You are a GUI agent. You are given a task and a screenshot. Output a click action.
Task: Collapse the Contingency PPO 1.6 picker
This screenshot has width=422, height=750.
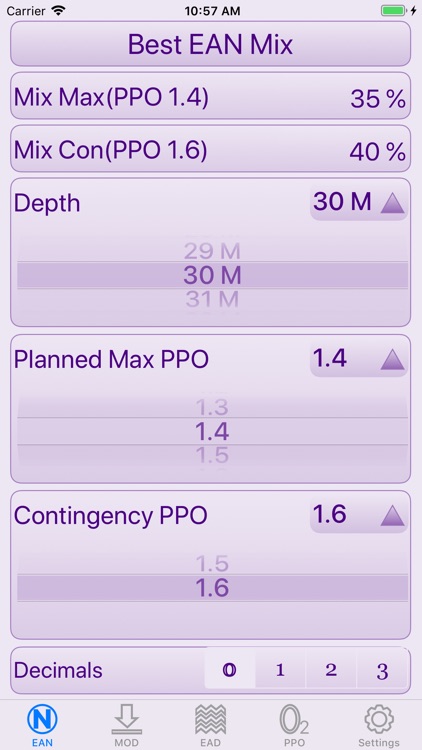pos(359,515)
